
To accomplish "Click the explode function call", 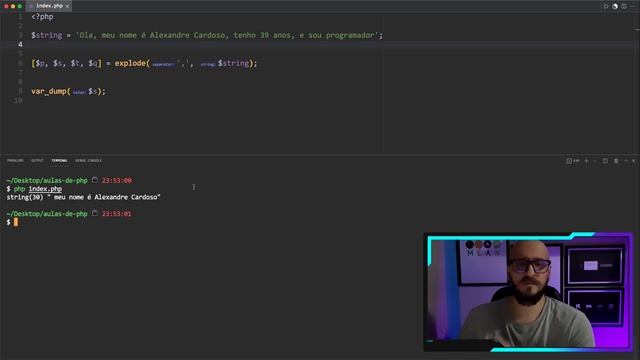I will tap(130, 63).
